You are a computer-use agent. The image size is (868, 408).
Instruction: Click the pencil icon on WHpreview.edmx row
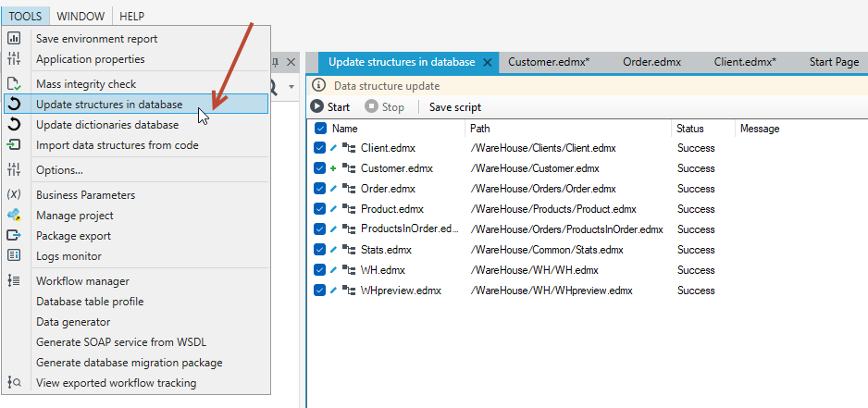pos(333,291)
